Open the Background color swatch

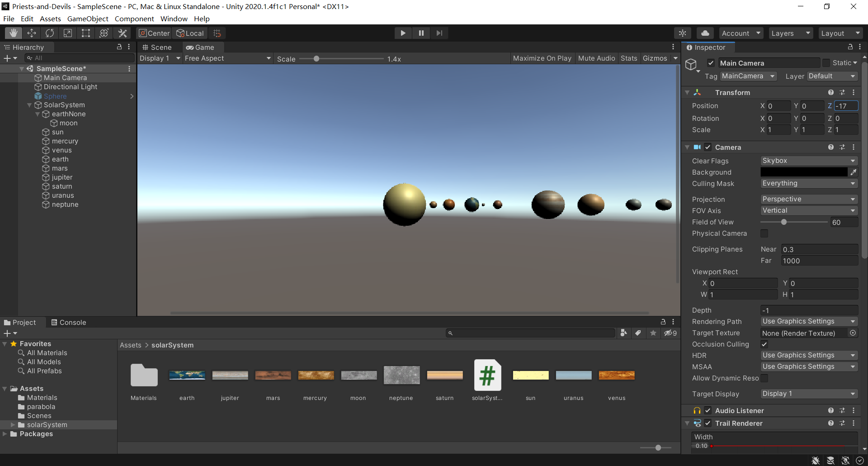804,172
